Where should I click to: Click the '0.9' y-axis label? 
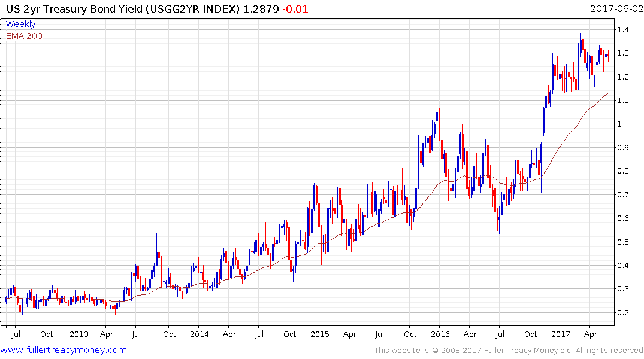click(623, 148)
